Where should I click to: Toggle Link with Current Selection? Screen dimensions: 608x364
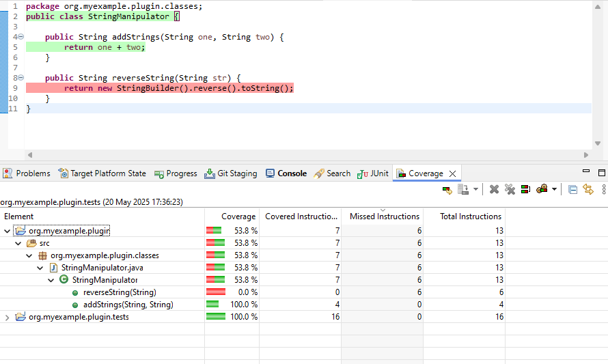[588, 189]
